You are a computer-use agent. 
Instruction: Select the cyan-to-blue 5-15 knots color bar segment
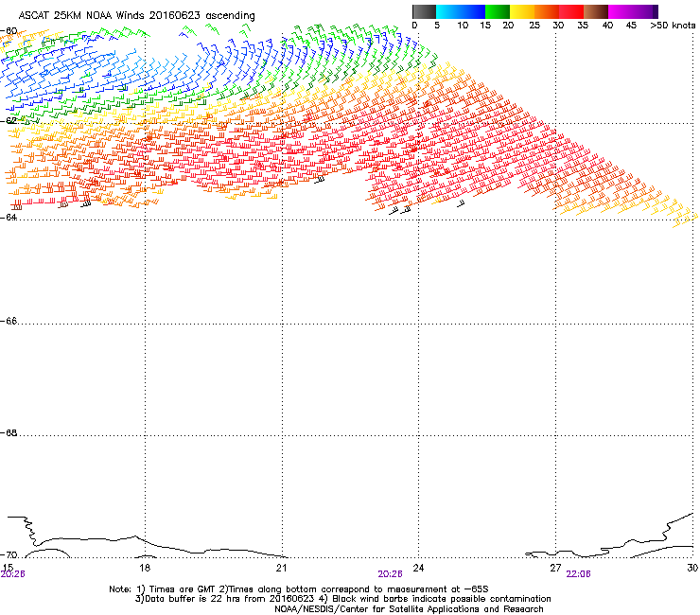tap(461, 11)
